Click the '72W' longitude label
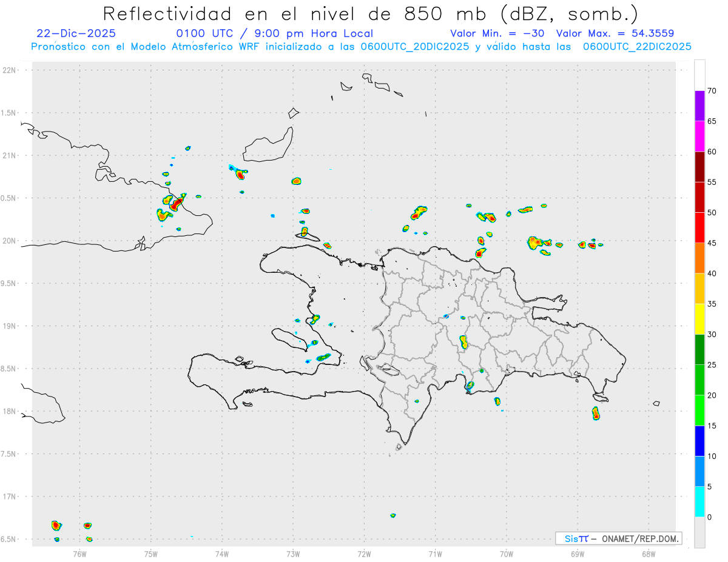This screenshot has height=562, width=728. click(x=364, y=554)
